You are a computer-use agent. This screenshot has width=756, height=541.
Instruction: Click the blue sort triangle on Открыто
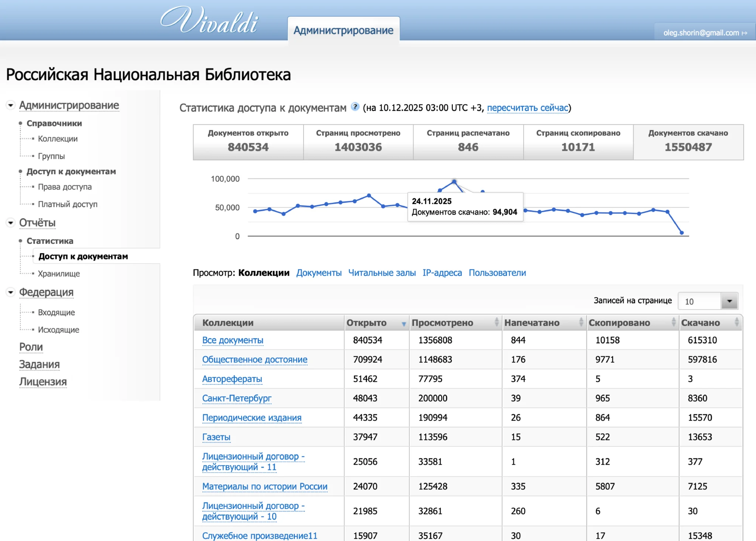pyautogui.click(x=403, y=324)
